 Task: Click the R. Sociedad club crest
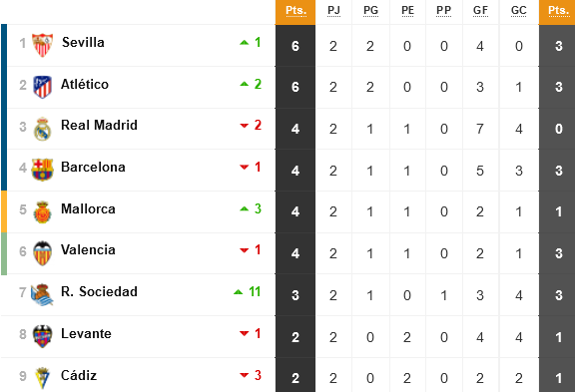[x=42, y=294]
